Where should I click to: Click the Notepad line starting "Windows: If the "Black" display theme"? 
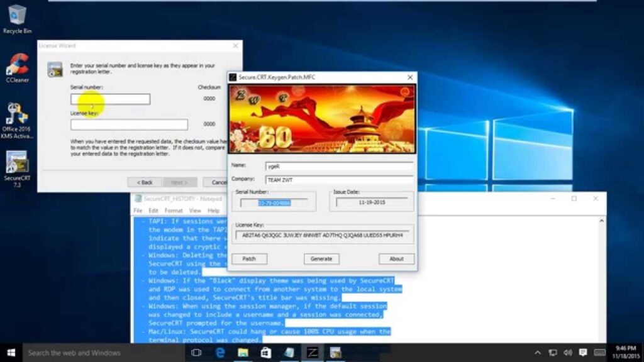tap(268, 281)
